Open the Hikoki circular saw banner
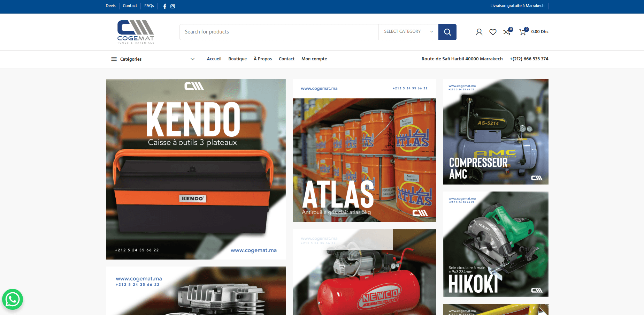Viewport: 644px width, 315px height. click(x=495, y=244)
